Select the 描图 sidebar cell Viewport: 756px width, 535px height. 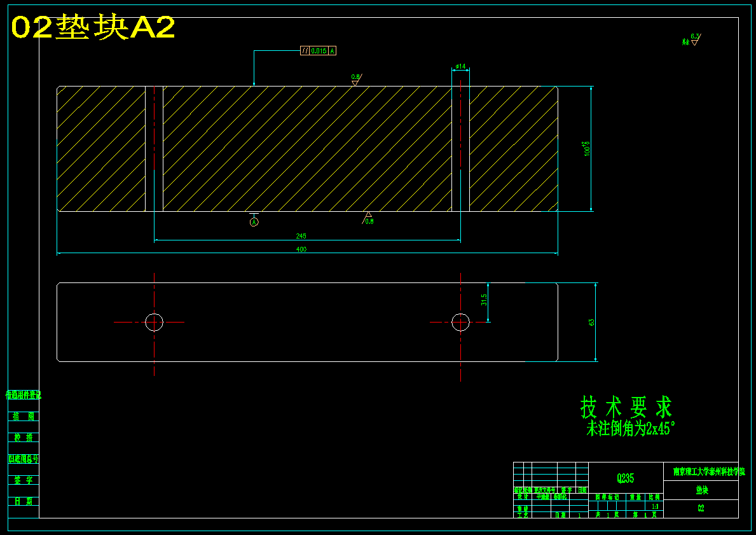coord(23,416)
